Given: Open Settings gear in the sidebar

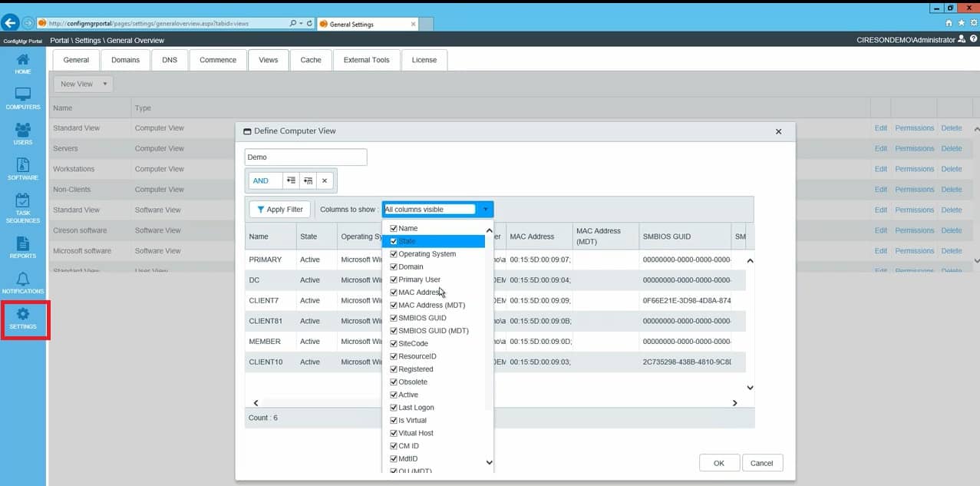Looking at the screenshot, I should [x=23, y=319].
